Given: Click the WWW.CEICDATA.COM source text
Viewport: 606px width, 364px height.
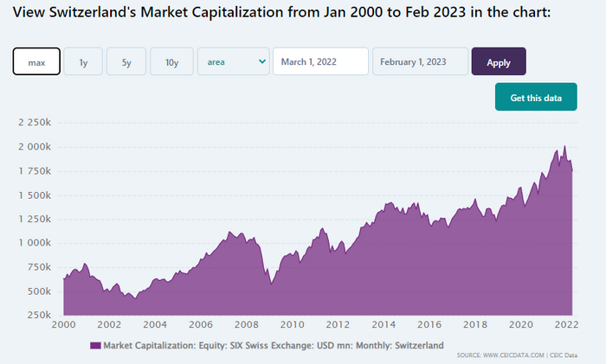Looking at the screenshot, I should pyautogui.click(x=515, y=355).
